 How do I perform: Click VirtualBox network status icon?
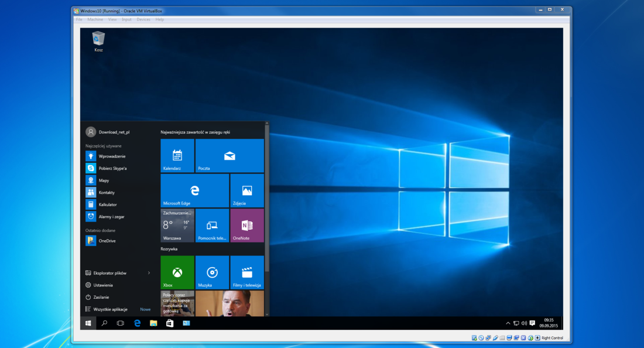(488, 337)
